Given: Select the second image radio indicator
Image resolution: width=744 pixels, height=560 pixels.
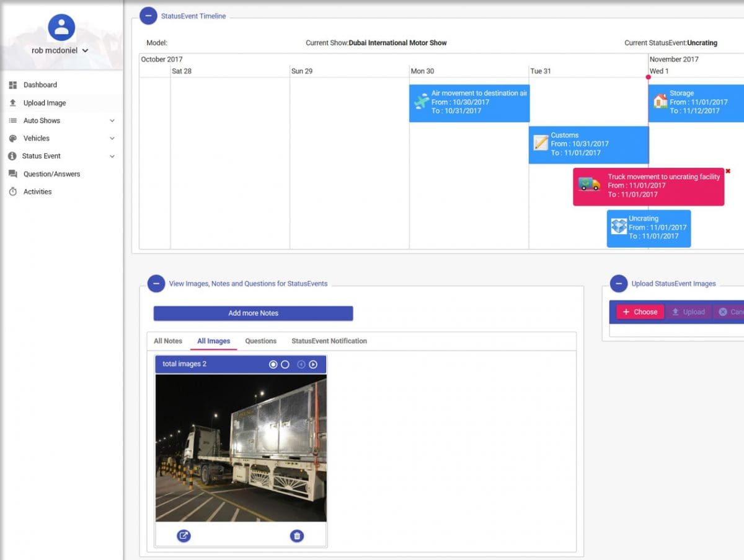Looking at the screenshot, I should (285, 364).
